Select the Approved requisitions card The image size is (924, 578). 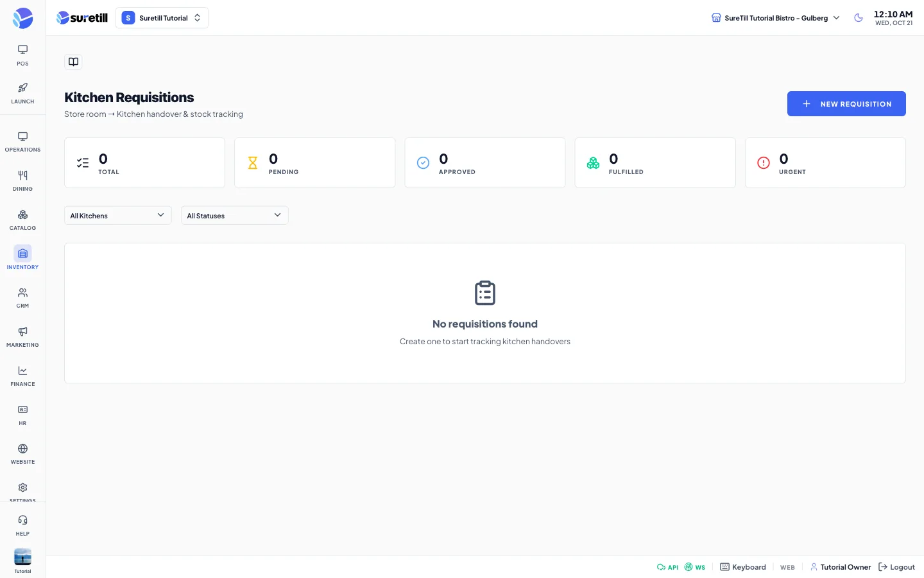point(485,162)
